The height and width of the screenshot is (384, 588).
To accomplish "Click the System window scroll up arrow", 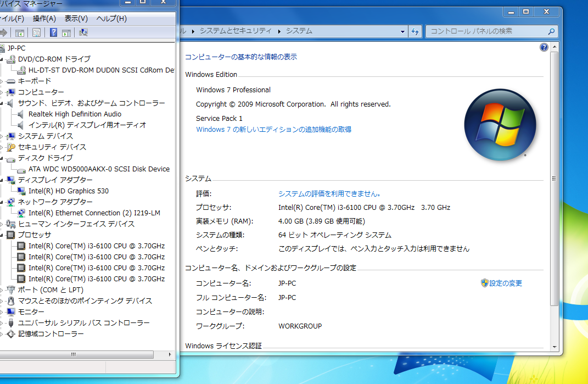I will [x=554, y=47].
